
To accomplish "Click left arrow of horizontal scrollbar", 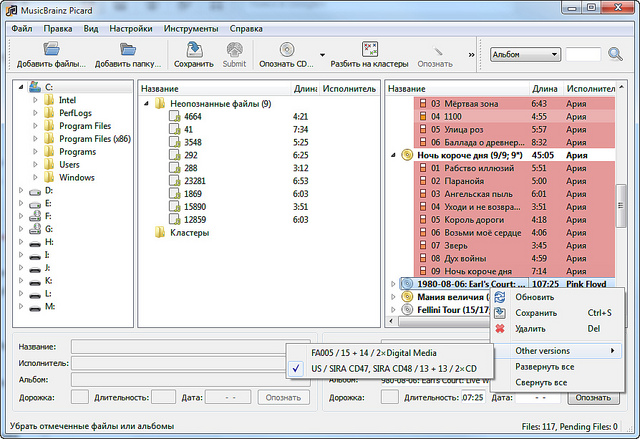I will [x=391, y=321].
